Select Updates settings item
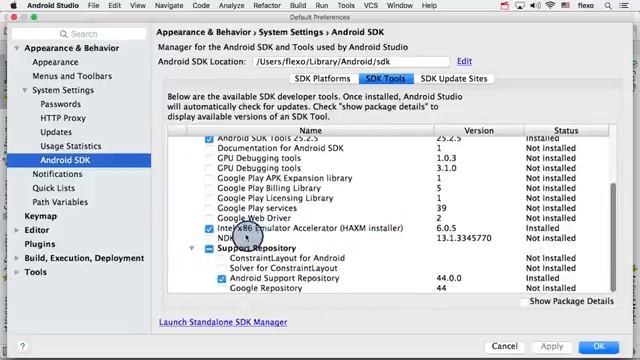Screen dimensions: 640x360 coord(56,132)
